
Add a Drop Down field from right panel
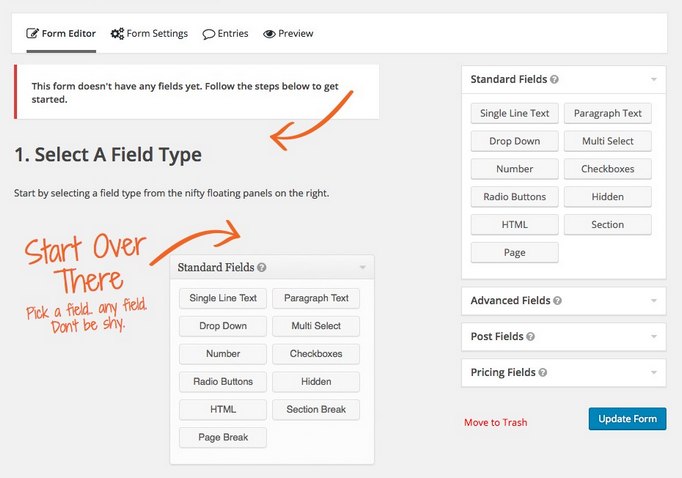coord(515,141)
